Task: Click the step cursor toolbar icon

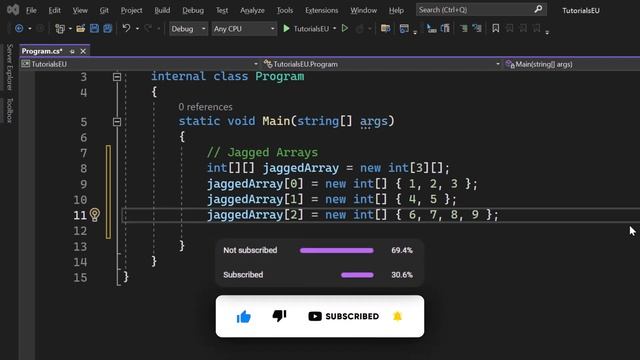Action: click(x=431, y=29)
